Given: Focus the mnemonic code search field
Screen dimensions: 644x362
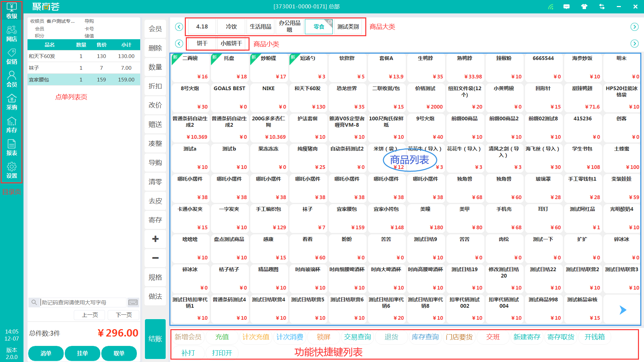Looking at the screenshot, I should click(83, 302).
